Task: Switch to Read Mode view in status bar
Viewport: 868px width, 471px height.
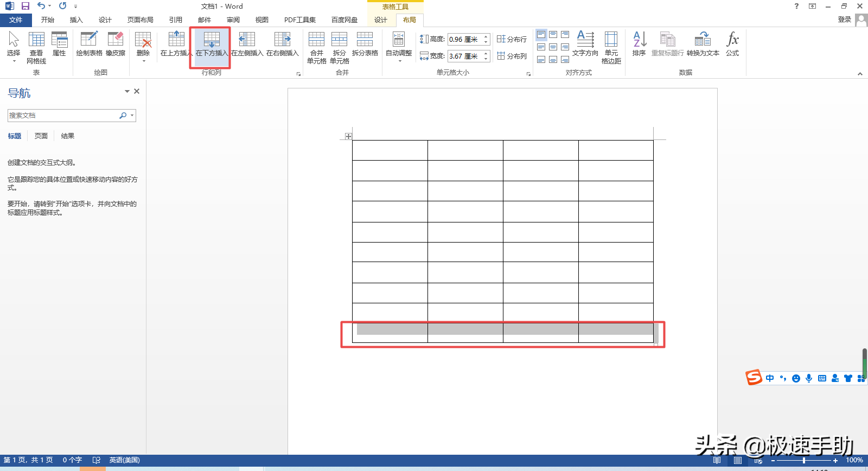Action: 717,460
